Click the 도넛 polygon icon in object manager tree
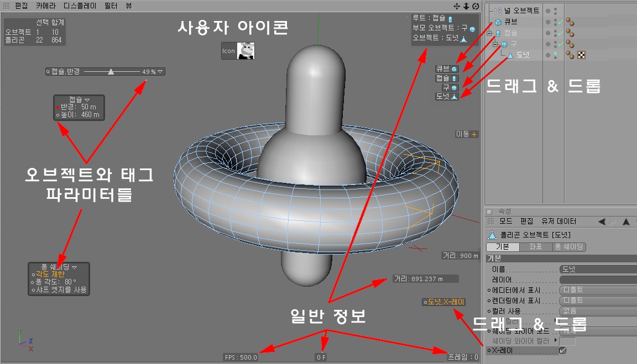This screenshot has height=364, width=637. pyautogui.click(x=511, y=55)
